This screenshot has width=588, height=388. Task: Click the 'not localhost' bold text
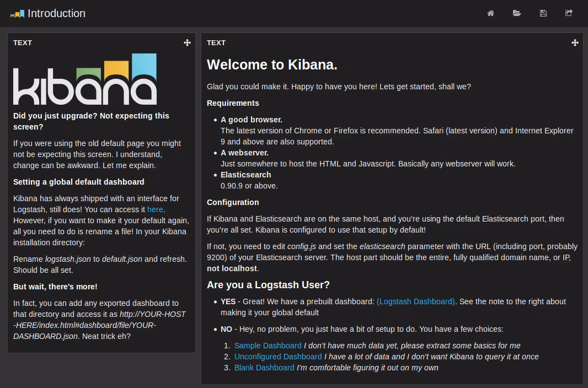232,268
